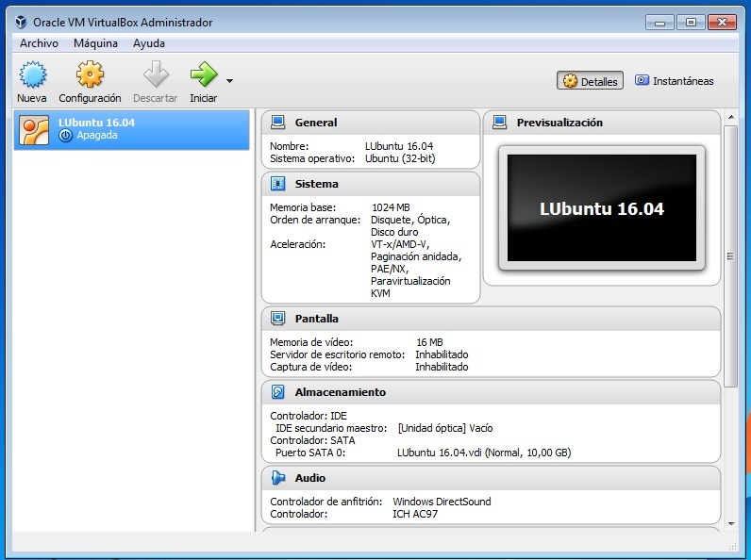Click the scrollbar down arrow
751x560 pixels.
click(x=731, y=523)
